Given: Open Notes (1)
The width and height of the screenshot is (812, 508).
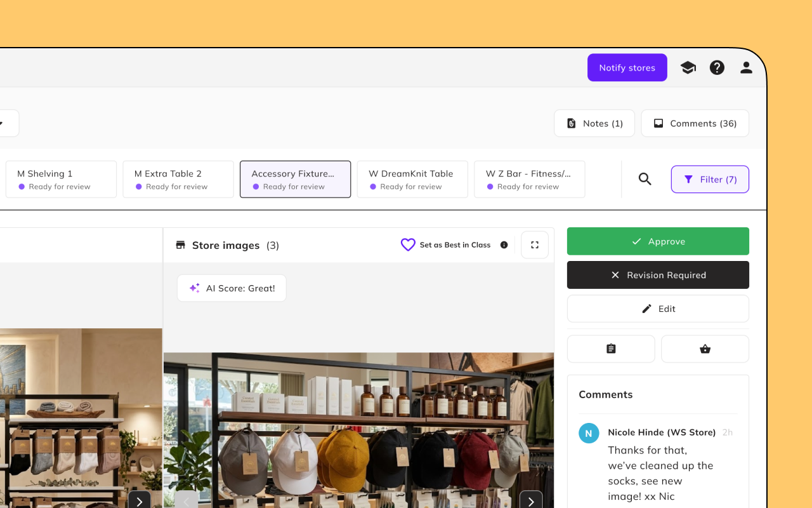Looking at the screenshot, I should (x=594, y=123).
